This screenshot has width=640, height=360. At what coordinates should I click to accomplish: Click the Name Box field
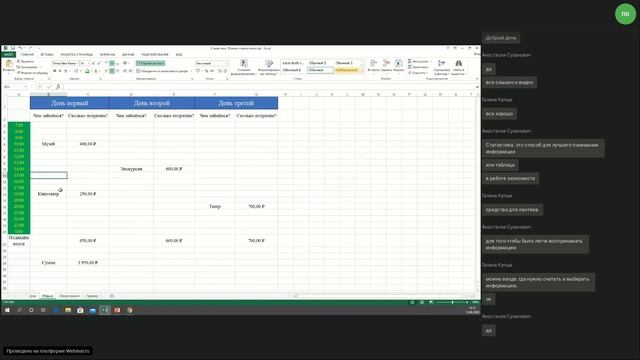[x=16, y=87]
